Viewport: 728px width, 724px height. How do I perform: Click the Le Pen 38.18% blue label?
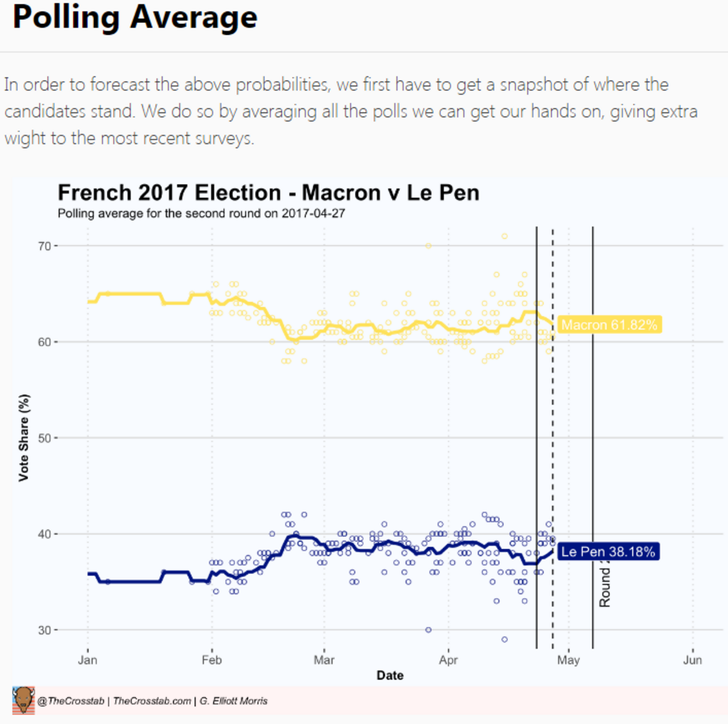[x=608, y=552]
